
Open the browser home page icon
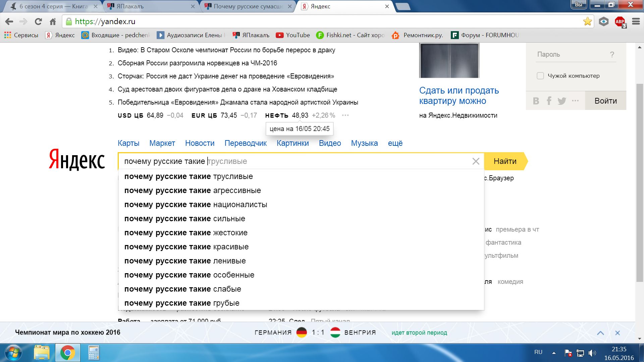coord(53,22)
